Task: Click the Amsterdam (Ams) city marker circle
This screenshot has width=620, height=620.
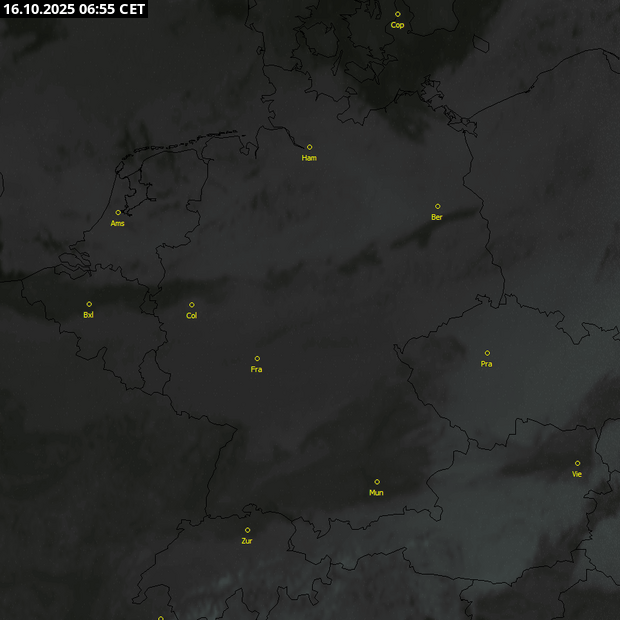Action: [x=118, y=212]
